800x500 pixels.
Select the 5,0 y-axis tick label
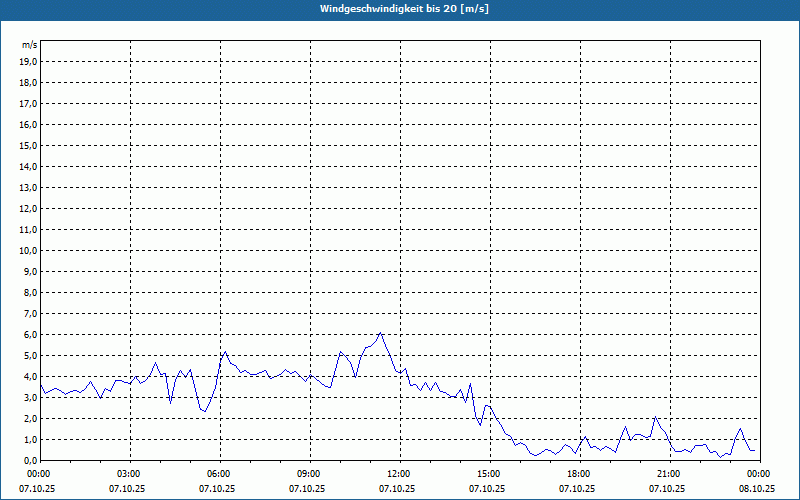(30, 355)
